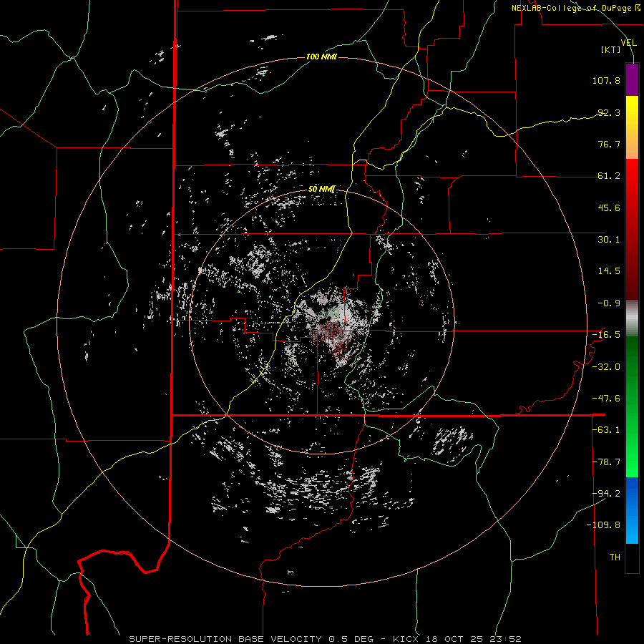Click the VEL legend title
The height and width of the screenshot is (644, 644).
(x=628, y=43)
